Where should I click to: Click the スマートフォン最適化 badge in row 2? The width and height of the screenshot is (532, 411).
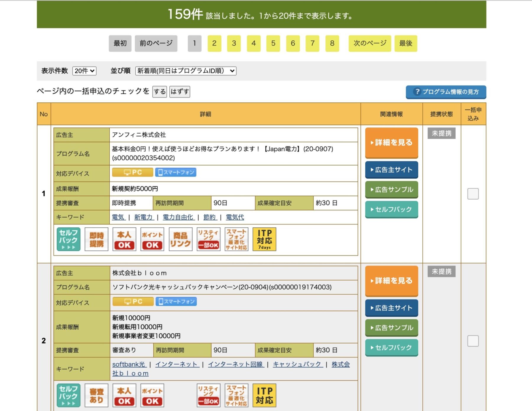pos(236,395)
